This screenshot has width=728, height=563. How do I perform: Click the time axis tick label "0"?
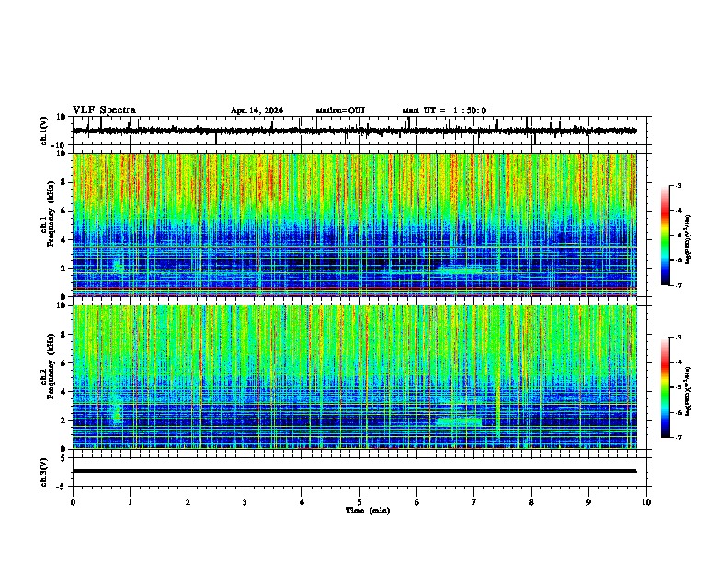click(73, 502)
